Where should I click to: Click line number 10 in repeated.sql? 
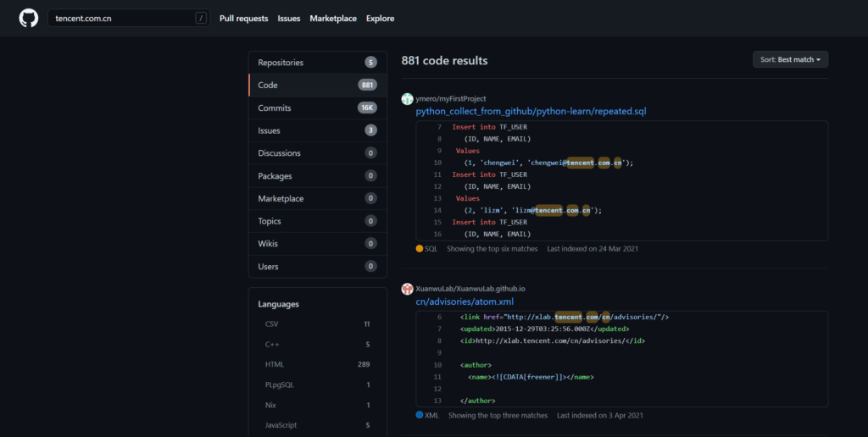[437, 163]
